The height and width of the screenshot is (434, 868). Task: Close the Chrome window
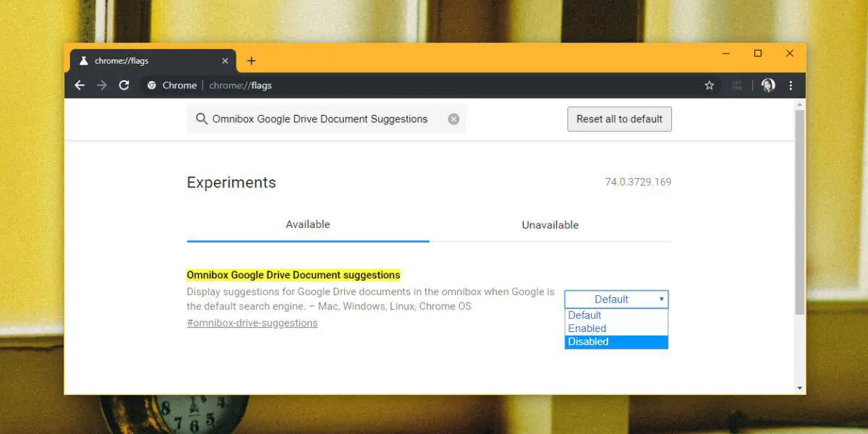790,53
